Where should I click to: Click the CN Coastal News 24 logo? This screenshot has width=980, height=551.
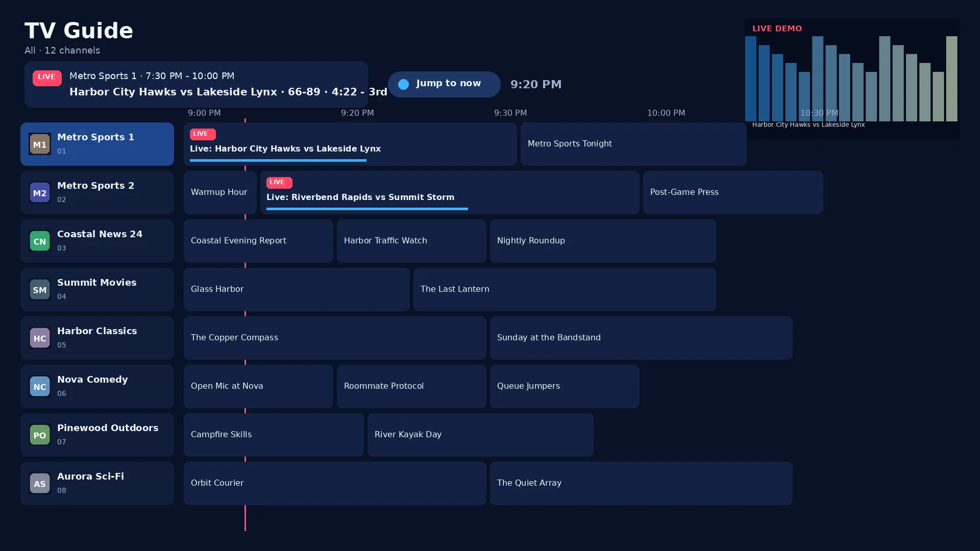40,241
